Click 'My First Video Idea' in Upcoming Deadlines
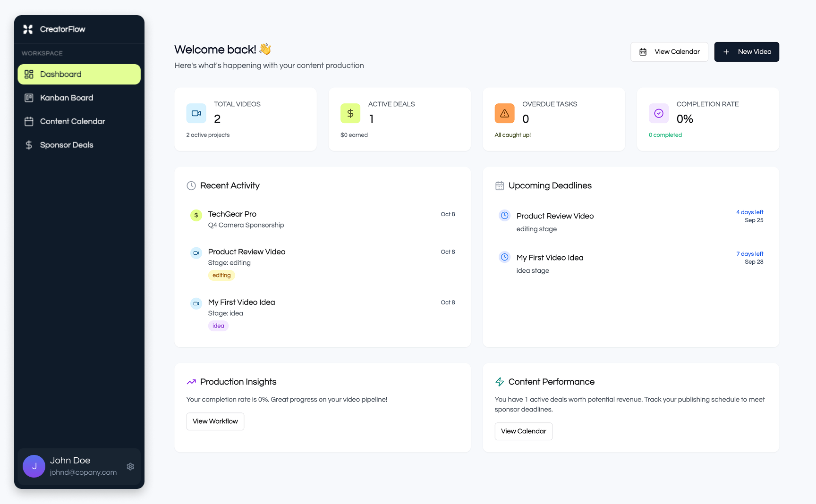The image size is (816, 504). (550, 258)
